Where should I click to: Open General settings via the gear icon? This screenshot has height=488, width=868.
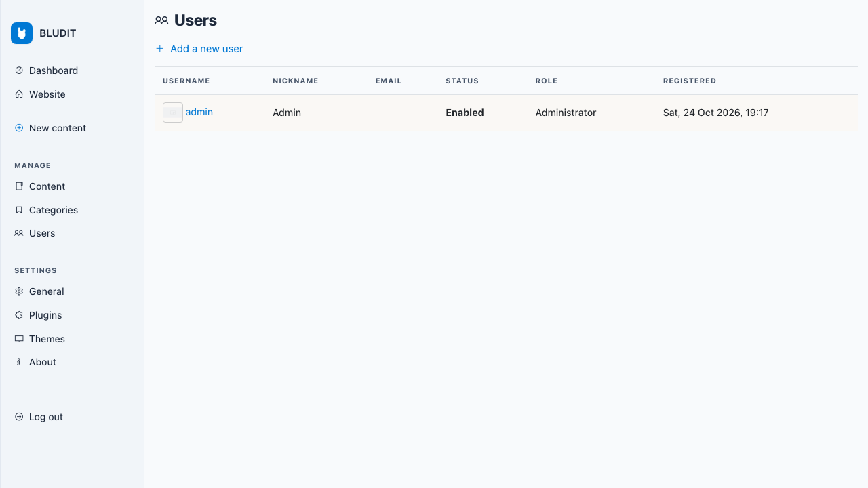click(19, 291)
